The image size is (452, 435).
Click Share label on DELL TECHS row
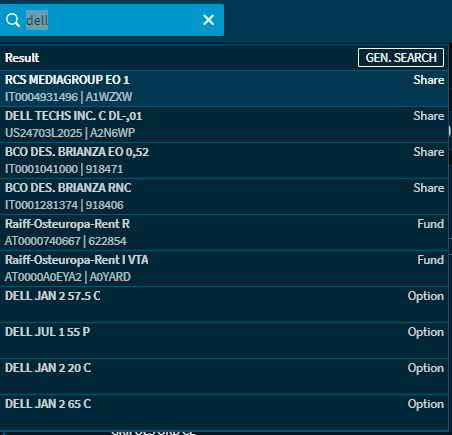pos(429,116)
